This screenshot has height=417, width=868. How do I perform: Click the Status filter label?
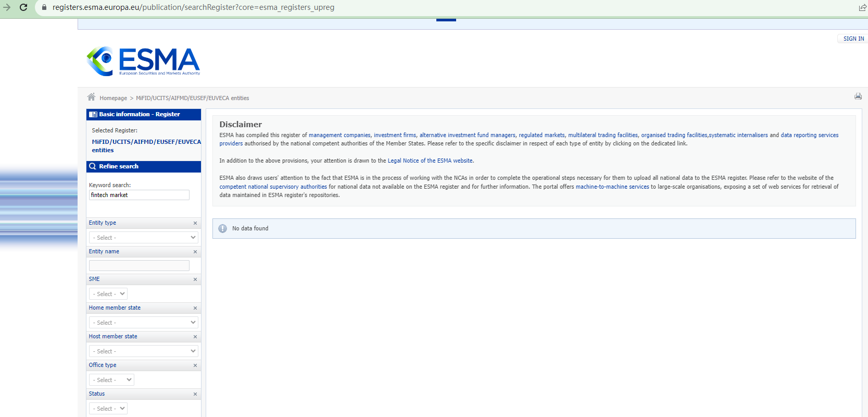(x=97, y=394)
